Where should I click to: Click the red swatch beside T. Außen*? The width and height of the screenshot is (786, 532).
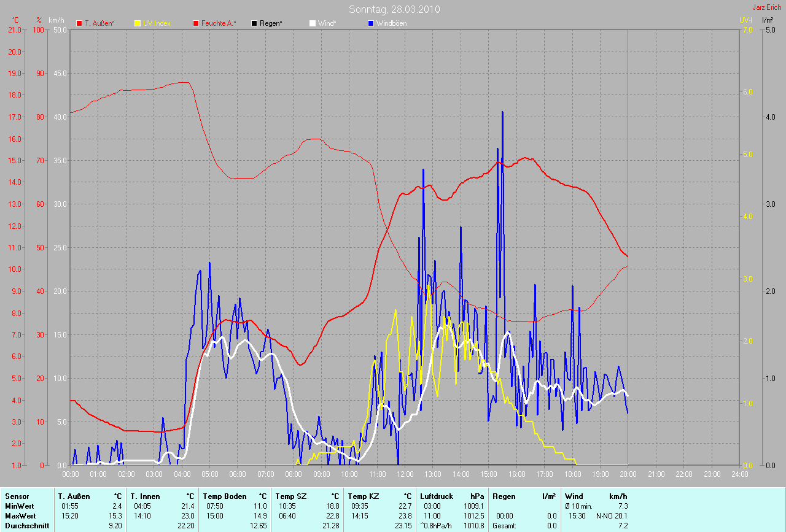79,23
